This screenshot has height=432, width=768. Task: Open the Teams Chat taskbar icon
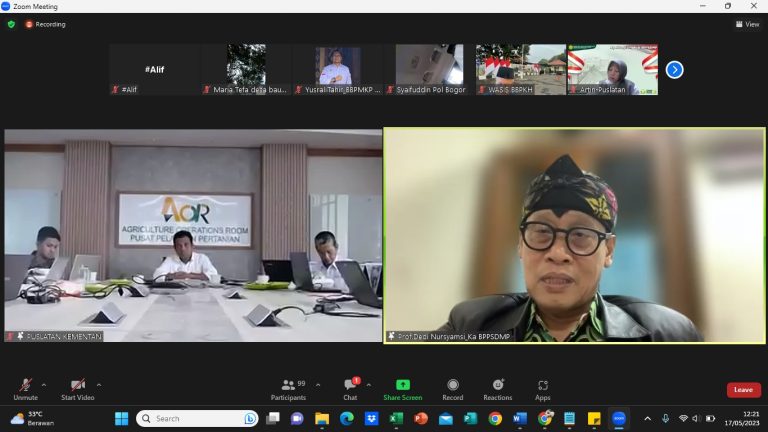(297, 419)
